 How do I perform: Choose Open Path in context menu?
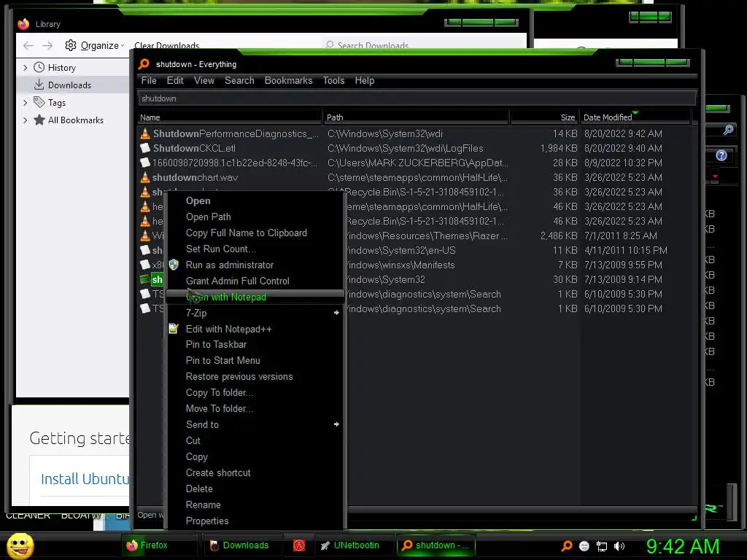click(255, 217)
